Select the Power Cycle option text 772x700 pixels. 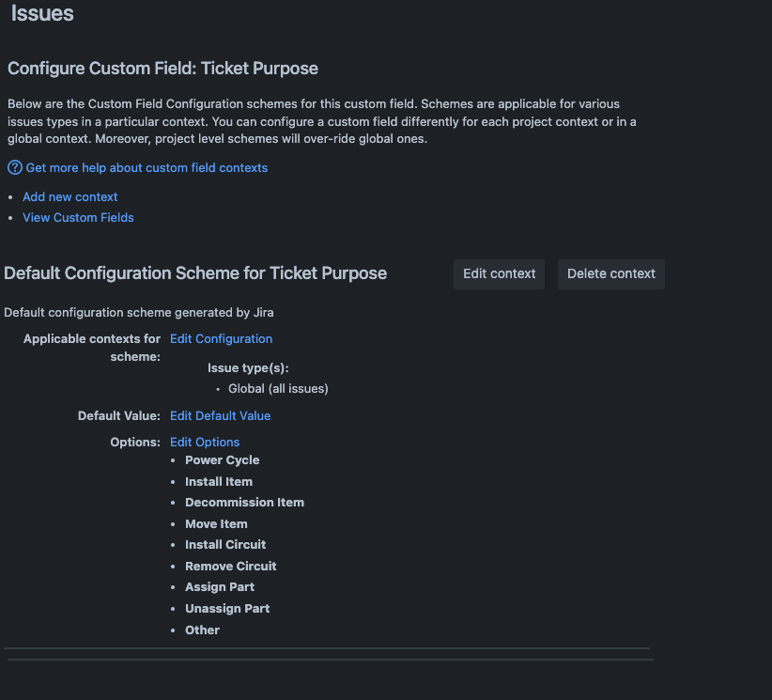pyautogui.click(x=222, y=459)
